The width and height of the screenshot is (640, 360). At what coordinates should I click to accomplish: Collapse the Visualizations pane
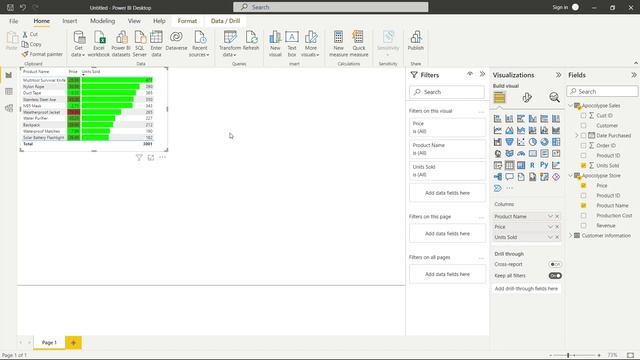point(558,75)
